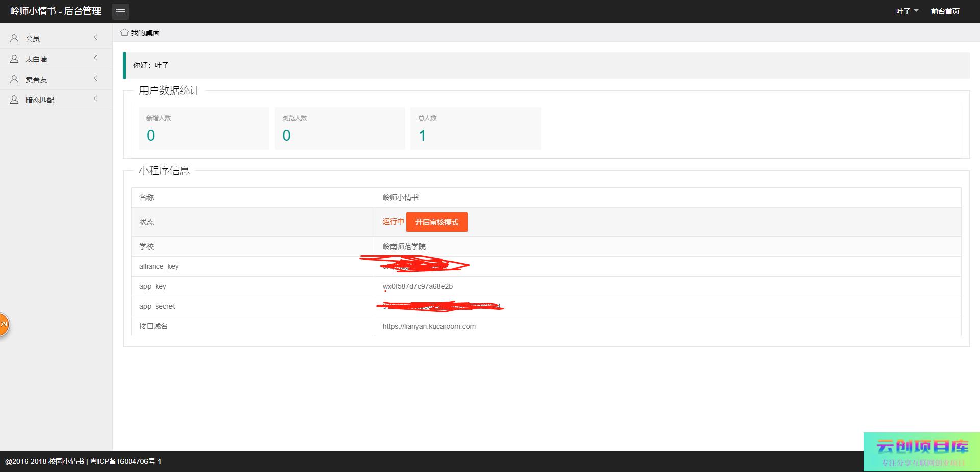Expand the 暗恋匹配 menu chevron
Image resolution: width=980 pixels, height=472 pixels.
[95, 99]
